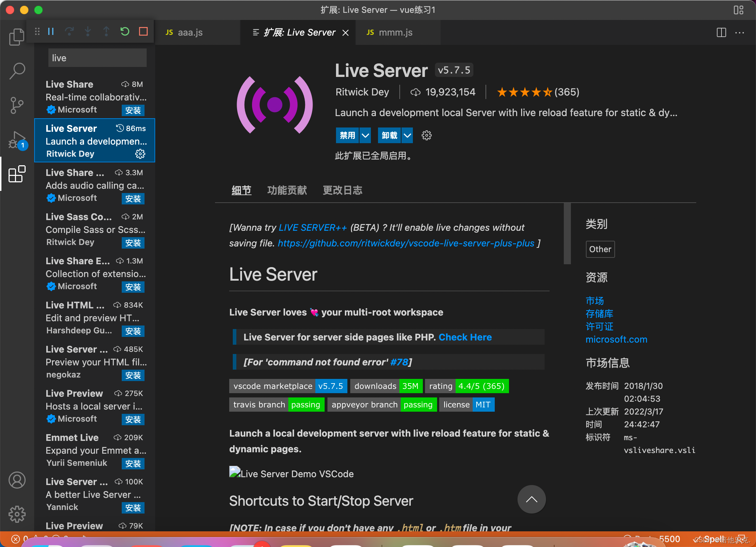Screen dimensions: 756x547
Task: Pause the debug session
Action: [51, 32]
